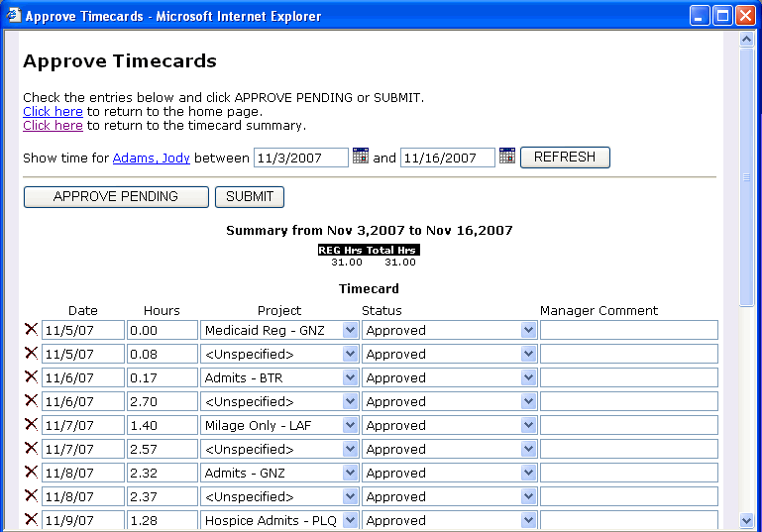Image resolution: width=762 pixels, height=532 pixels.
Task: Click Internet Explorer icon in the title bar
Action: pyautogui.click(x=13, y=16)
